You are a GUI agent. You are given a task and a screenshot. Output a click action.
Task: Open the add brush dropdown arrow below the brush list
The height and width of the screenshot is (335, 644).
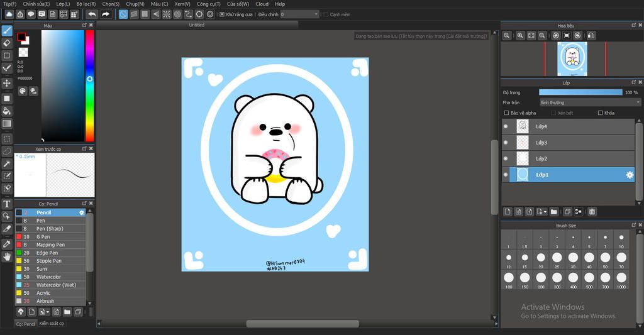[x=48, y=312]
